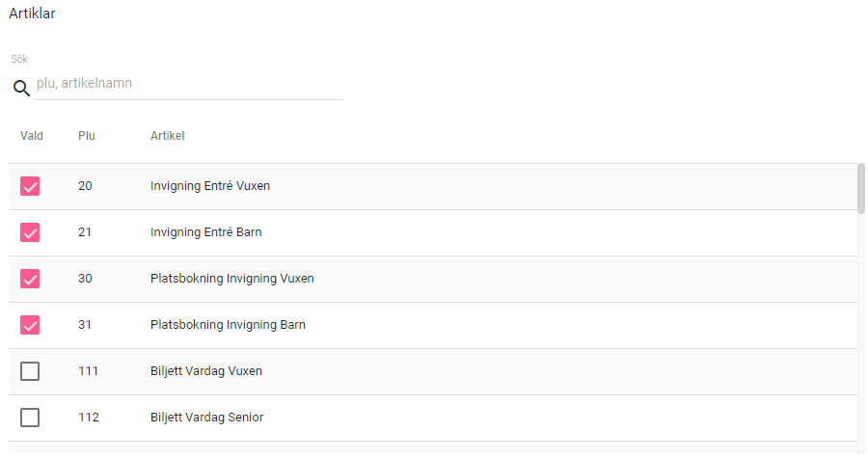Uncheck Invigning Entré Barn checkbox
Image resolution: width=868 pixels, height=459 pixels.
point(30,232)
